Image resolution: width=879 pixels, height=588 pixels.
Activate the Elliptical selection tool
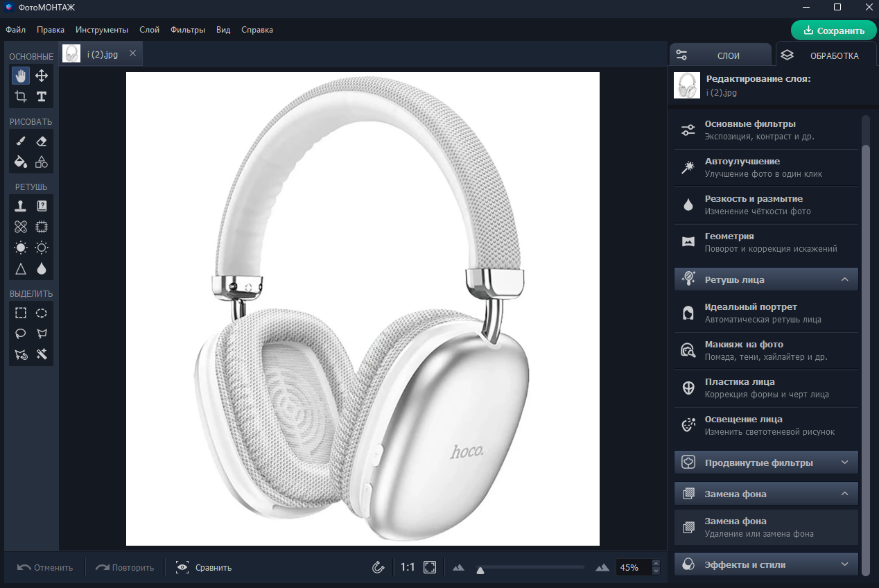[42, 313]
